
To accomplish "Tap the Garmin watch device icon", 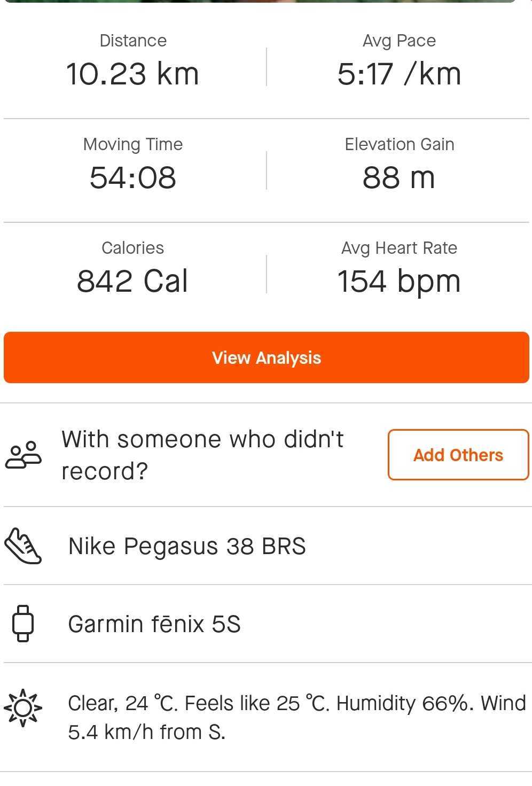I will 23,624.
